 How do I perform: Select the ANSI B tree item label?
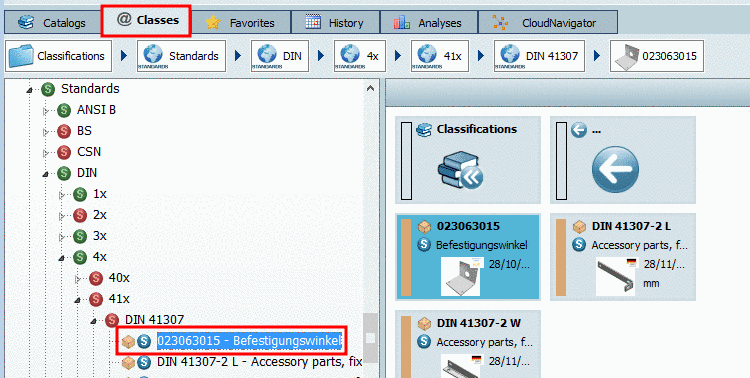point(96,110)
